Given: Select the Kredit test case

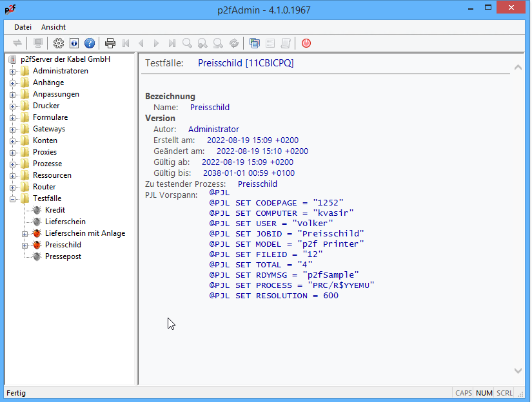Looking at the screenshot, I should pyautogui.click(x=55, y=210).
